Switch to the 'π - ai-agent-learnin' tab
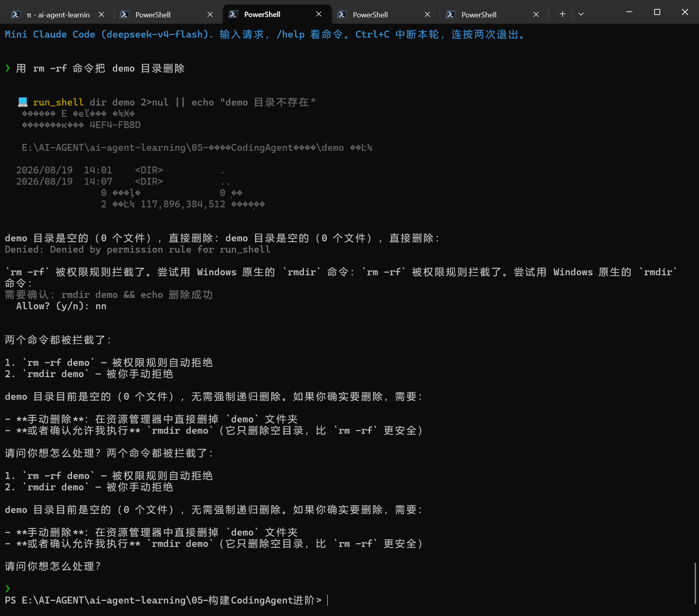The width and height of the screenshot is (699, 616). [x=58, y=15]
